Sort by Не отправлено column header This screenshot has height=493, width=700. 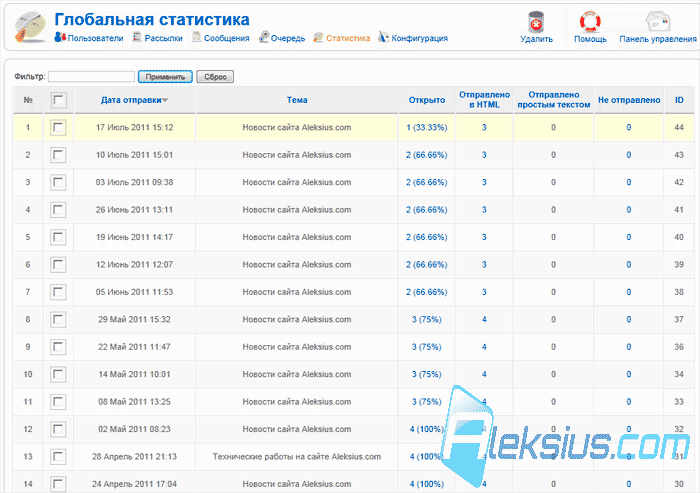click(x=629, y=100)
